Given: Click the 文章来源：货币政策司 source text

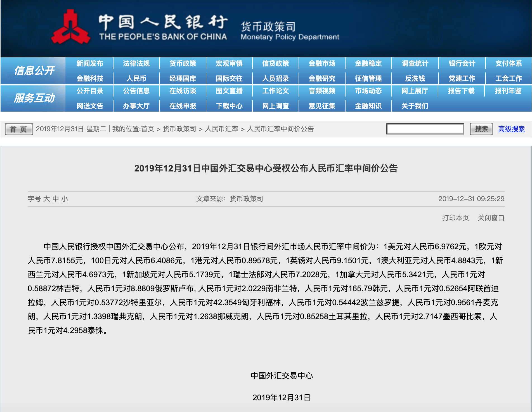Looking at the screenshot, I should (x=230, y=199).
